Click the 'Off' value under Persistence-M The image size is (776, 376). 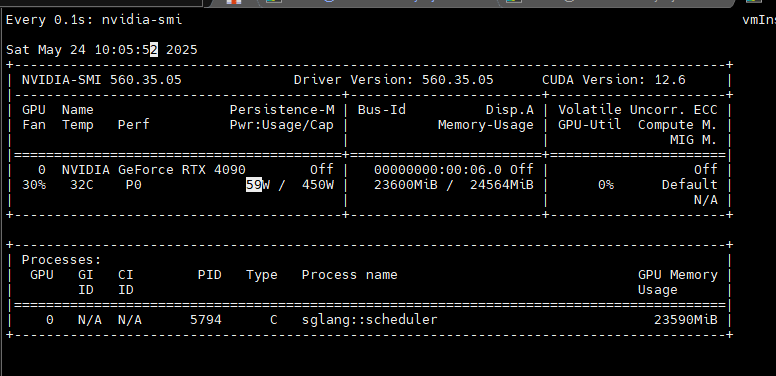[x=322, y=170]
